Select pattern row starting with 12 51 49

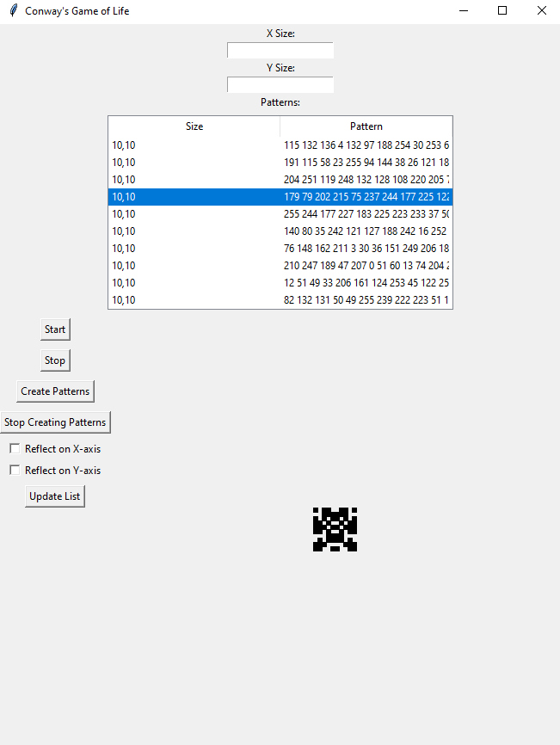[280, 283]
